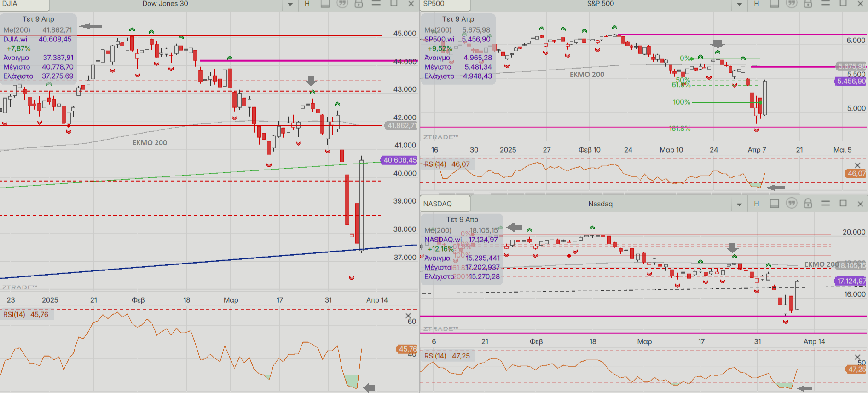Open the panel layout icon in SP500 chart header
Viewport: 868px width, 393px height.
tap(774, 4)
